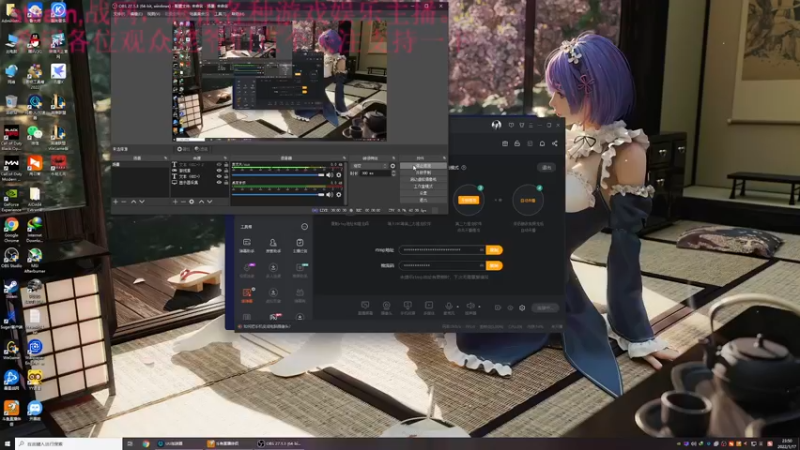Copy the stream key with orange button

(x=494, y=265)
